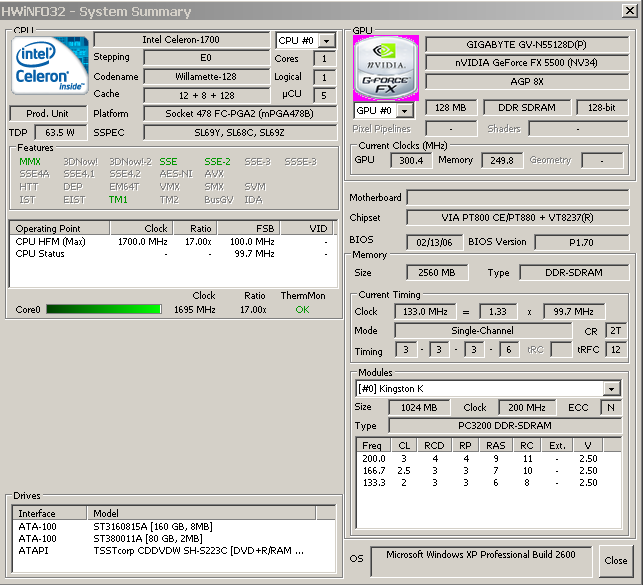Click the module size 1024 MB field

(419, 407)
